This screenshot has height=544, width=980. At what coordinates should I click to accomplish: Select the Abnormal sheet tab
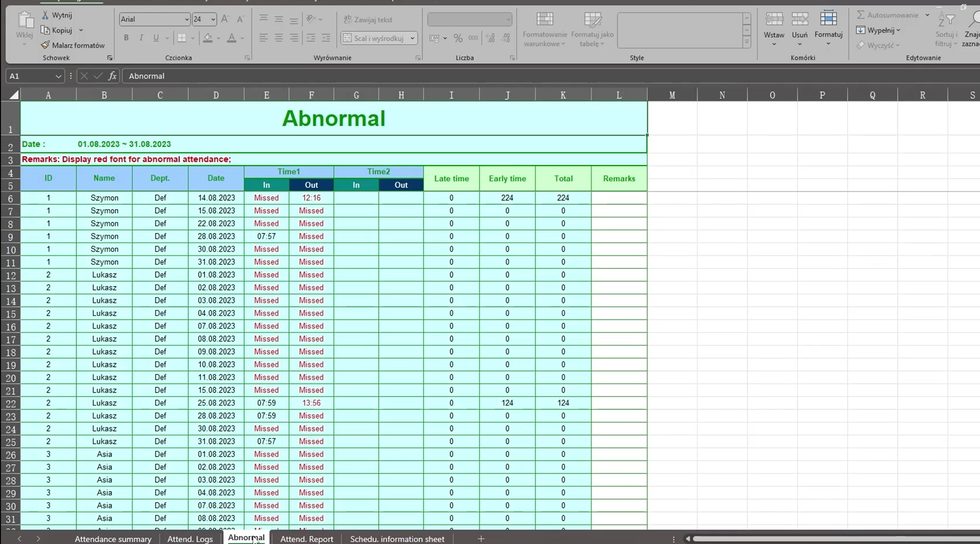[x=246, y=538]
